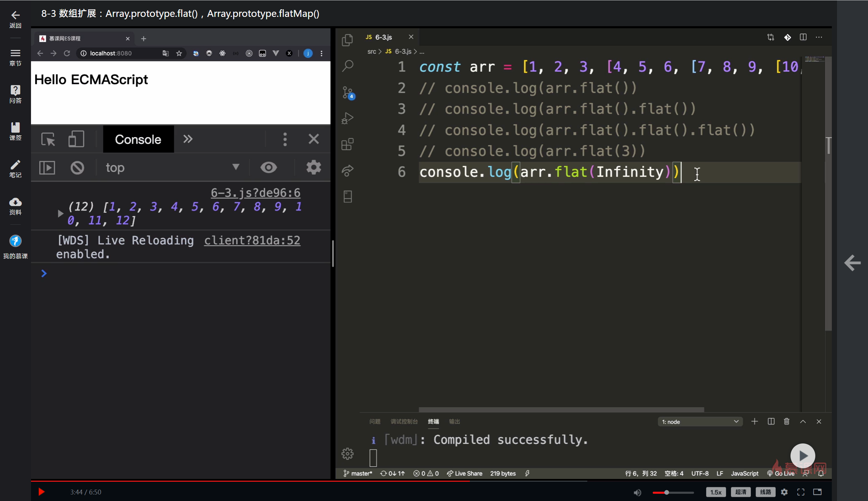Open the Extensions icon in activity bar
Viewport: 868px width, 501px height.
coord(348,144)
